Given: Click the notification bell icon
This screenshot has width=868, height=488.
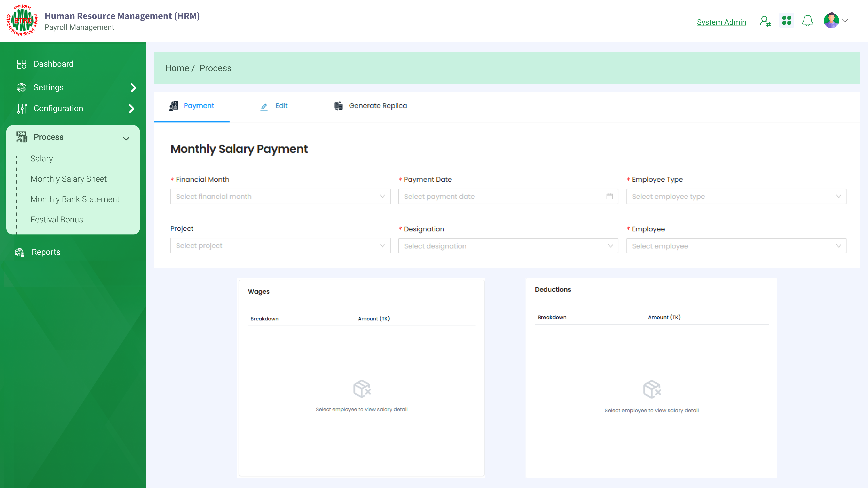Looking at the screenshot, I should tap(807, 21).
